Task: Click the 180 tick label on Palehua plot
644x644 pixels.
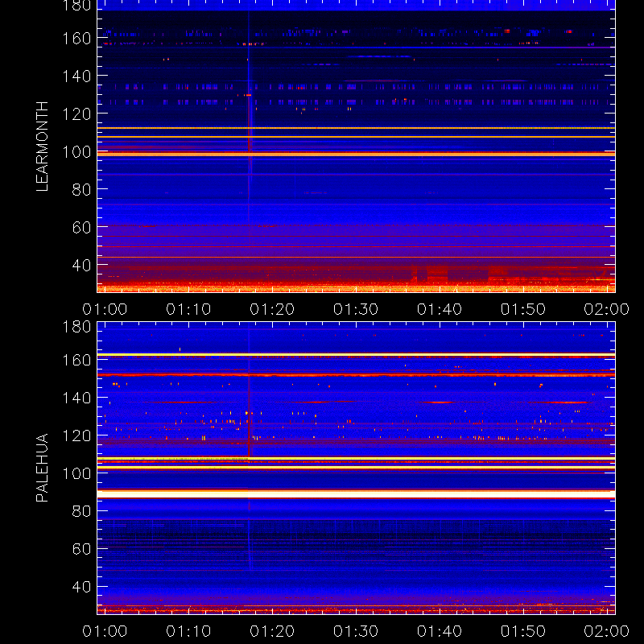Action: (76, 327)
